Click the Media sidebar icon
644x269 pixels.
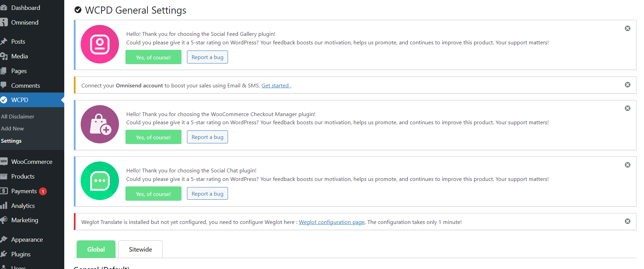point(3,56)
